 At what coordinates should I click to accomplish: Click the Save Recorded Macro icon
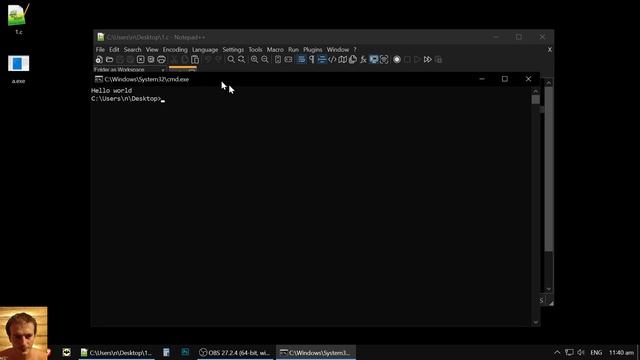click(x=438, y=60)
